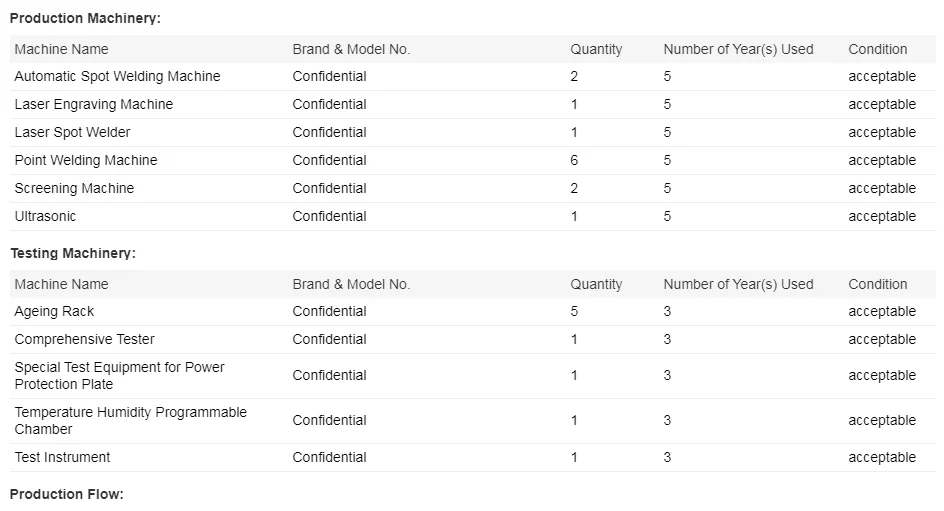Click Temperature Humidity Programmable Chamber entry
The image size is (944, 511).
[130, 421]
